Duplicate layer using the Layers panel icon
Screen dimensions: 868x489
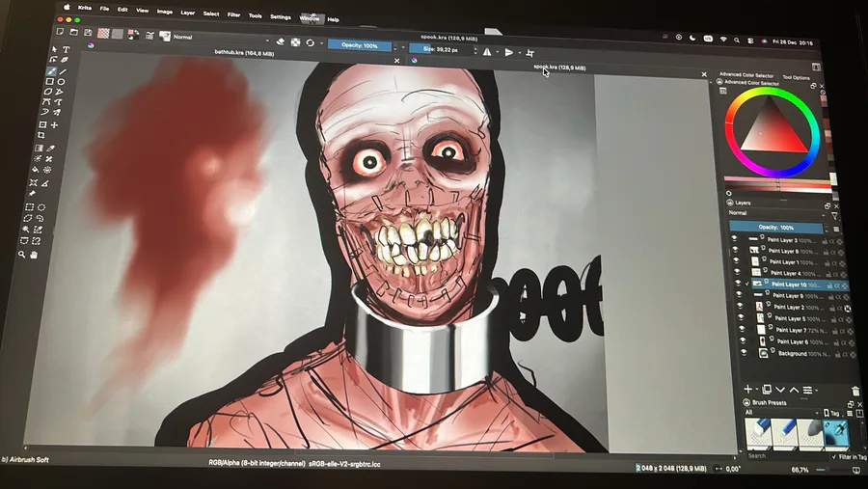pos(767,390)
